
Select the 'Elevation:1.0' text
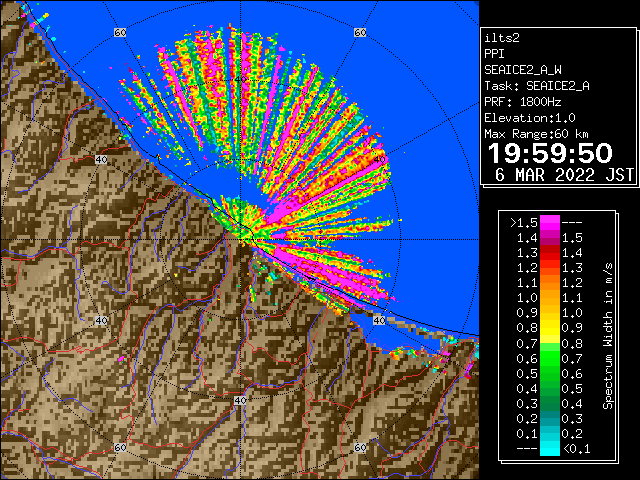coord(530,118)
